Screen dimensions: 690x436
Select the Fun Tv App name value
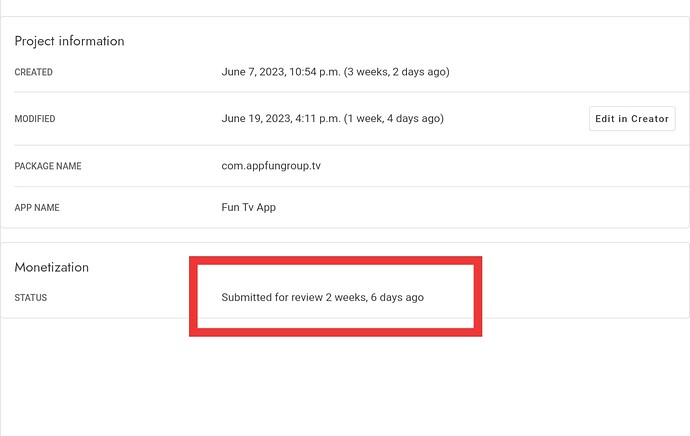249,208
